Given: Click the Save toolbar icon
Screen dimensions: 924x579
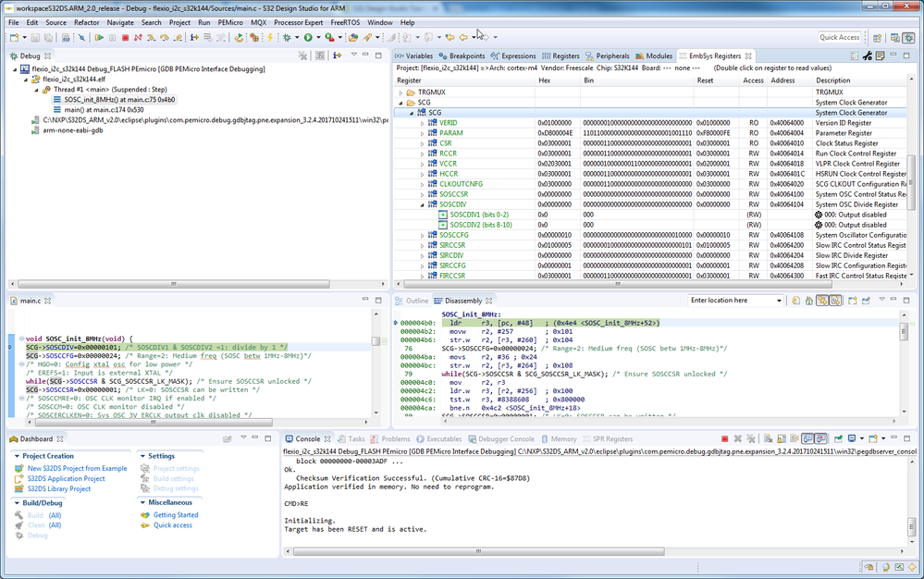Looking at the screenshot, I should point(35,38).
